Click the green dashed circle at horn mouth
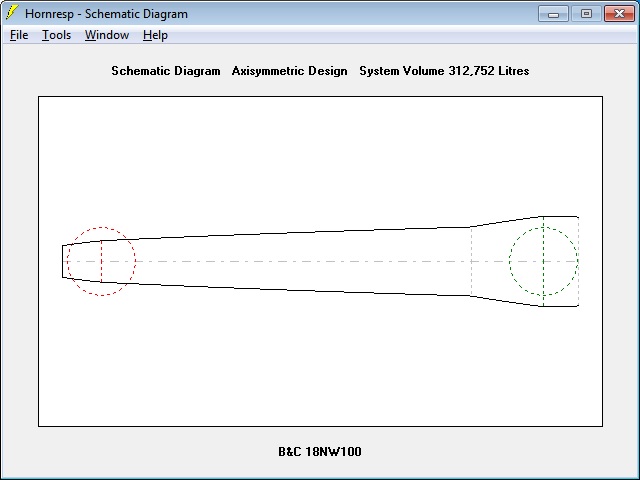This screenshot has width=640, height=480. [x=544, y=261]
